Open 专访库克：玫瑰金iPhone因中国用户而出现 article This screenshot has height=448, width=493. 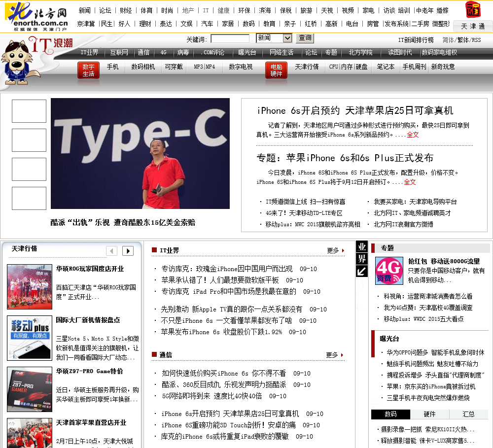click(227, 269)
